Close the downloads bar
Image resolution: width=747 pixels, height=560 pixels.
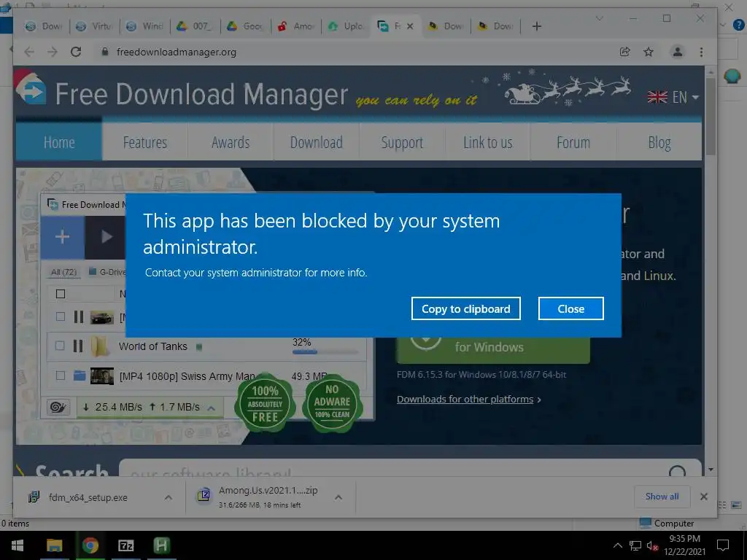tap(704, 496)
